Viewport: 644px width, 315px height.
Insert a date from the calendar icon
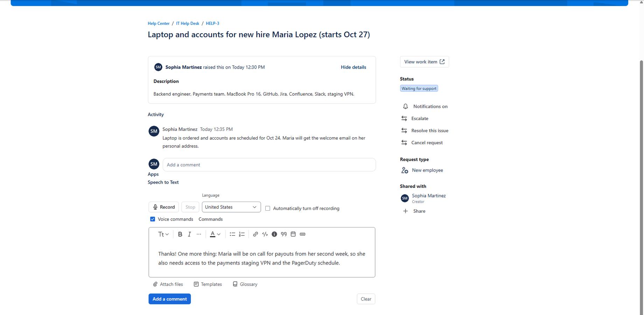(x=293, y=234)
